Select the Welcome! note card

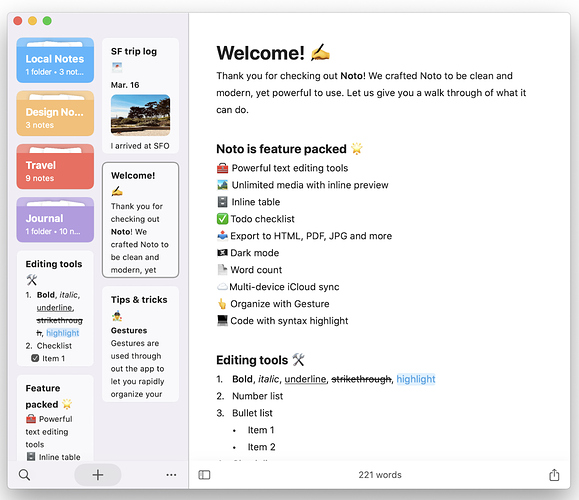pyautogui.click(x=140, y=220)
